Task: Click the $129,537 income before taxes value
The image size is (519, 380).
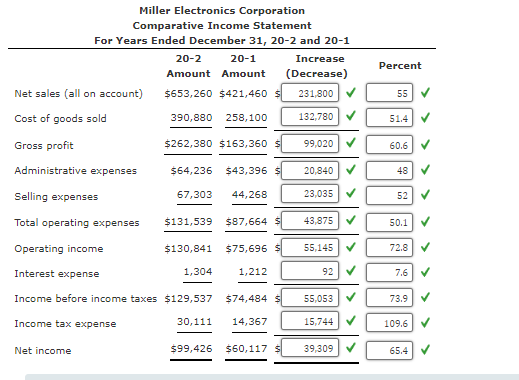Action: coord(188,299)
